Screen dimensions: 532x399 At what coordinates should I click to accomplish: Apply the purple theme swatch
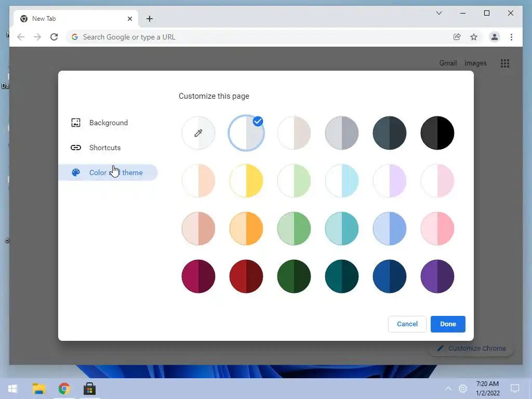(437, 276)
